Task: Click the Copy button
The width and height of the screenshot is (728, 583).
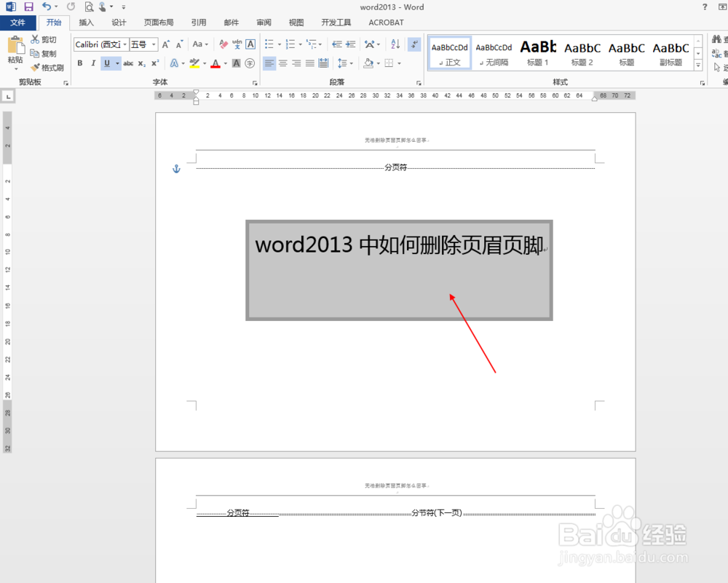Action: click(43, 53)
